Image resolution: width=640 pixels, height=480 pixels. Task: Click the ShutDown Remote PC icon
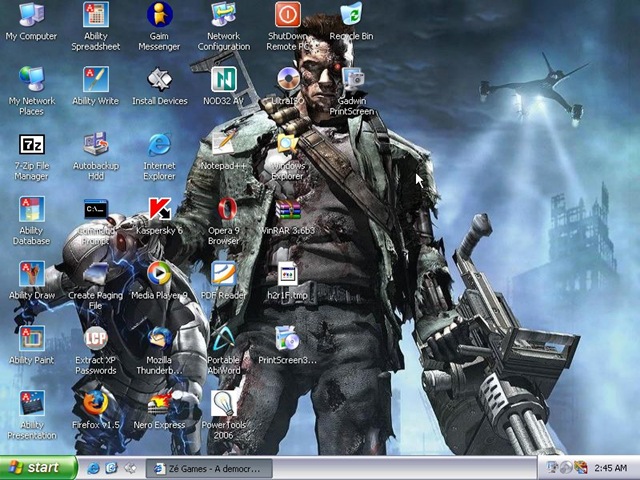tap(288, 14)
